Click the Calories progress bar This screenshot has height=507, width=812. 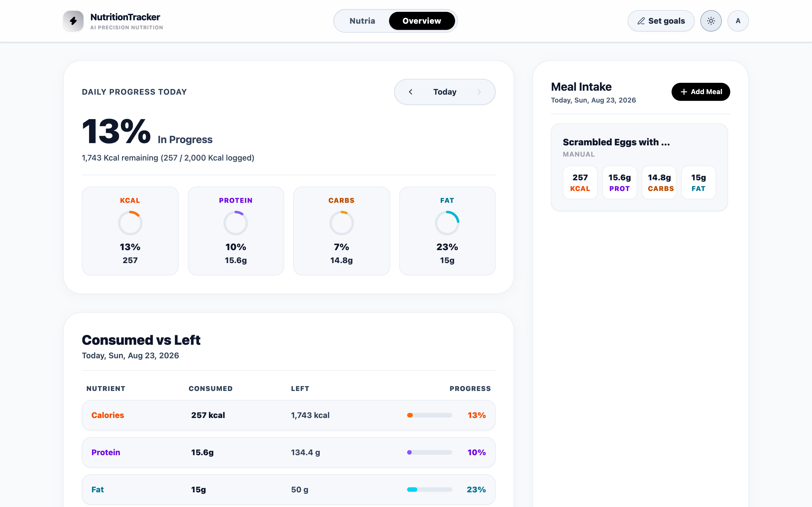(x=429, y=415)
